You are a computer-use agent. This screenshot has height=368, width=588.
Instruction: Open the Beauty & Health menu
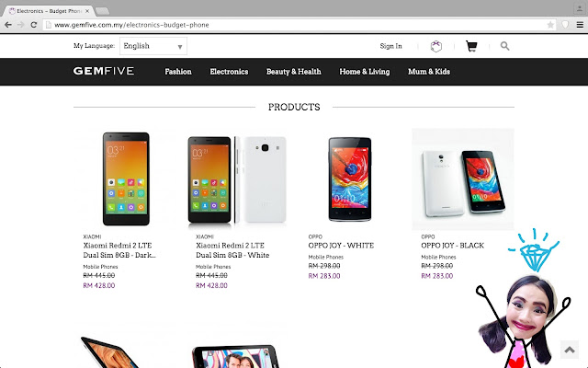click(x=293, y=72)
